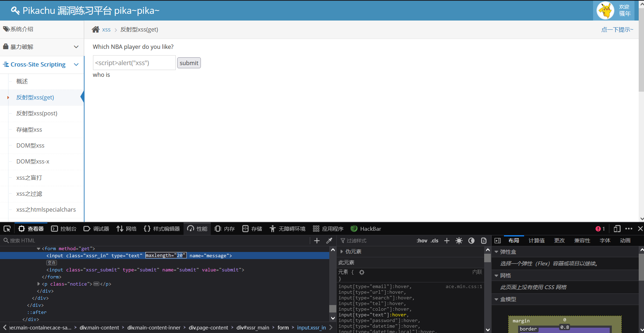This screenshot has width=644, height=333.
Task: Click the breadcrumb item div#xssr_main
Action: (253, 328)
